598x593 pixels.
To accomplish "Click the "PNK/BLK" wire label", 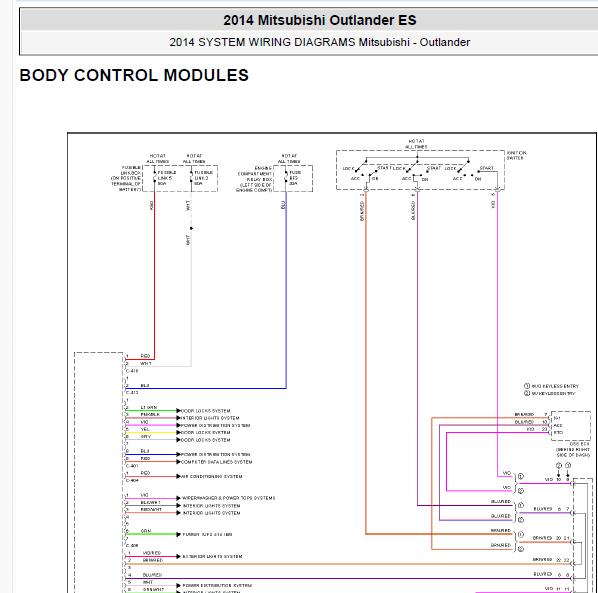I will [150, 414].
